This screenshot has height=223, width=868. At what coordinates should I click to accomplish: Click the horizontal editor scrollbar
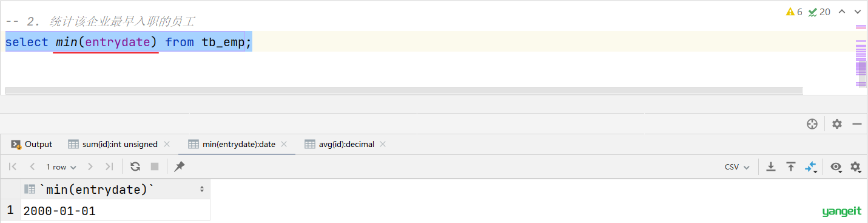[x=404, y=91]
